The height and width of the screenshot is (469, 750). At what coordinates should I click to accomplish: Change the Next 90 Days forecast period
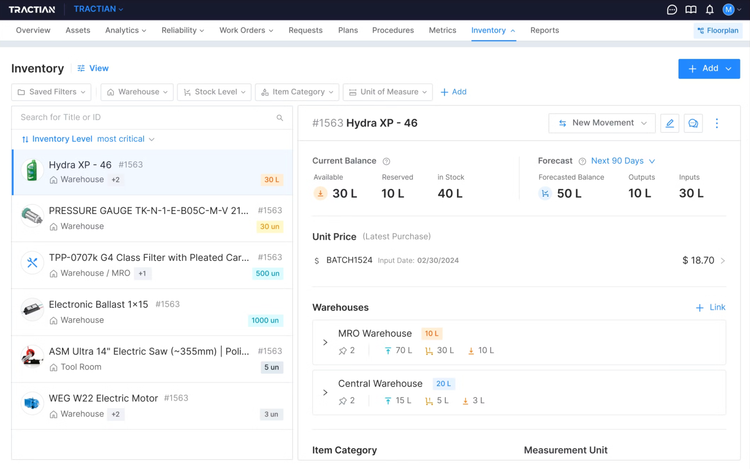pos(623,161)
